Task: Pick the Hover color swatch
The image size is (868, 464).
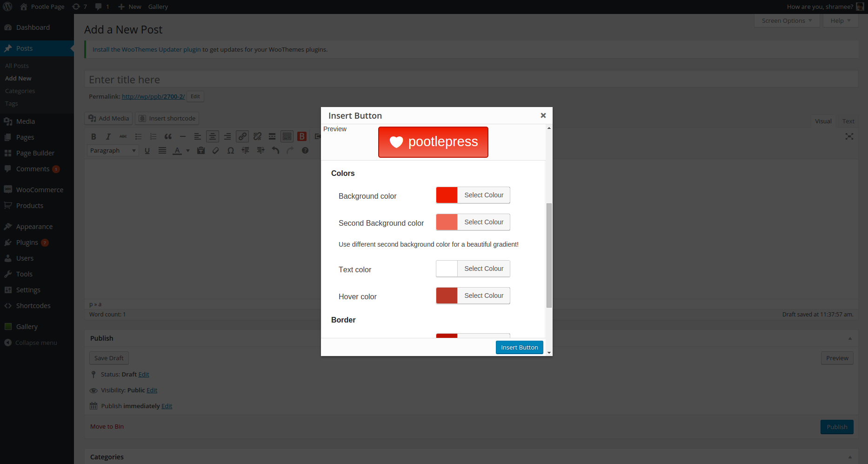Action: (447, 296)
